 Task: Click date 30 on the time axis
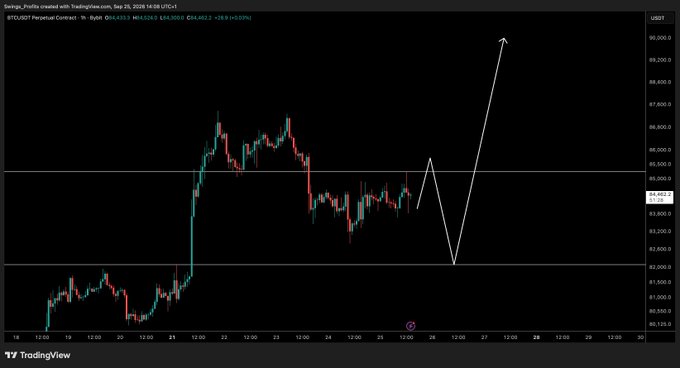point(641,337)
